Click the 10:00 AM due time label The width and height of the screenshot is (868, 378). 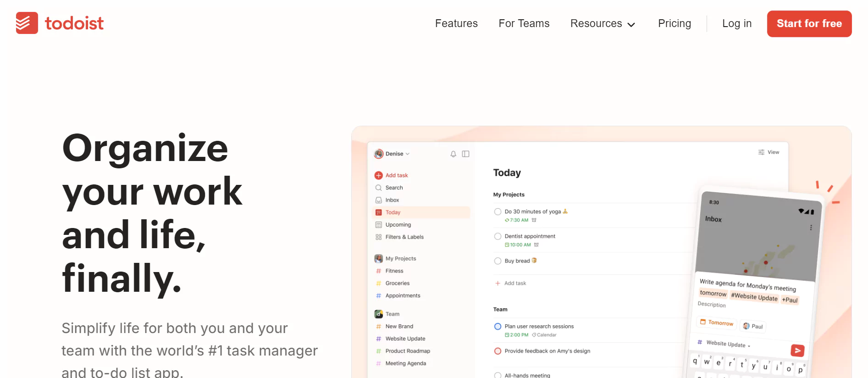click(x=518, y=245)
